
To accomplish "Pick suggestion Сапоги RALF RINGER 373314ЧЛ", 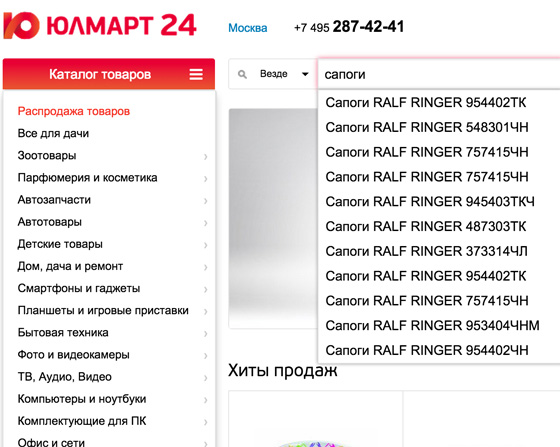I will click(426, 251).
